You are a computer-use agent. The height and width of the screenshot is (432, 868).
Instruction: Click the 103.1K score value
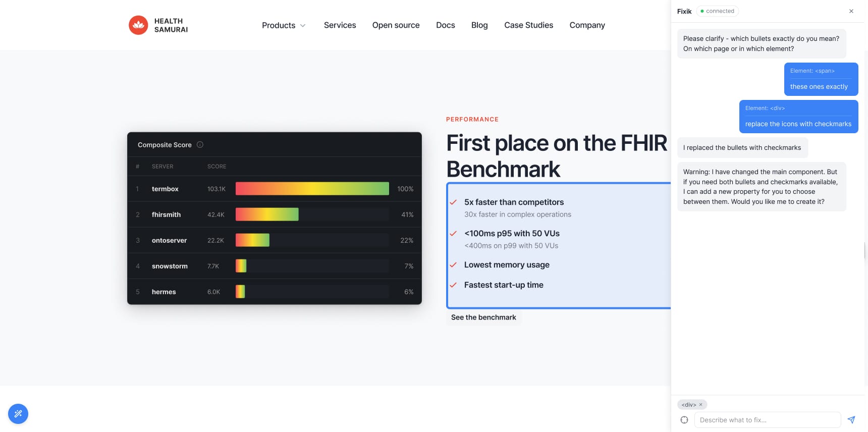pos(216,189)
